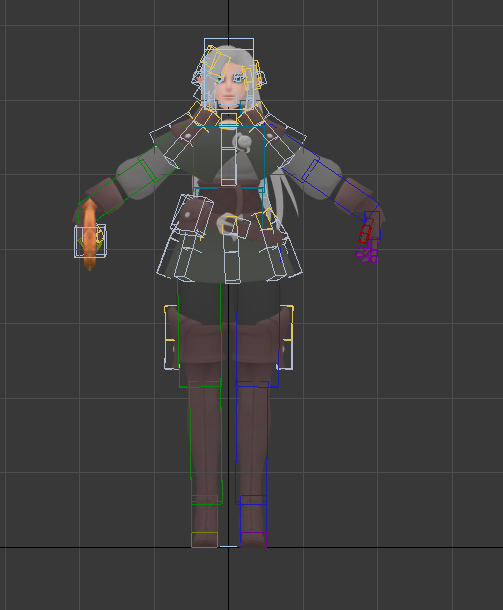Select the red thumb bone
503x610 pixels.
point(366,231)
